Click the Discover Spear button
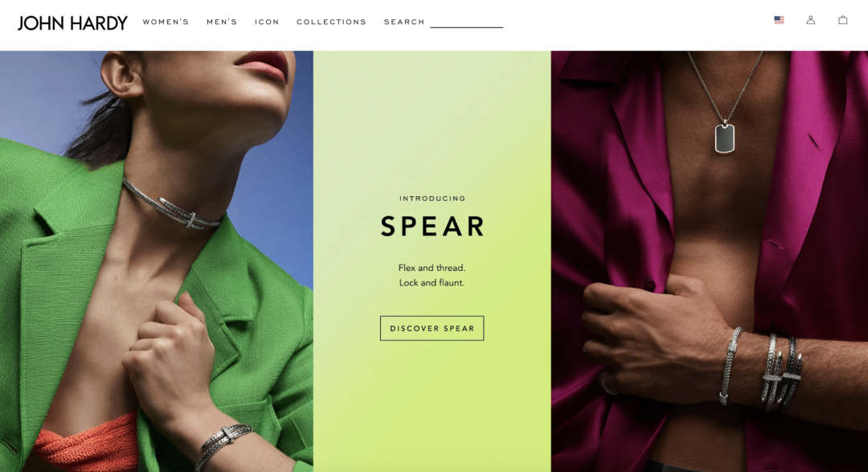The width and height of the screenshot is (868, 472). 432,328
